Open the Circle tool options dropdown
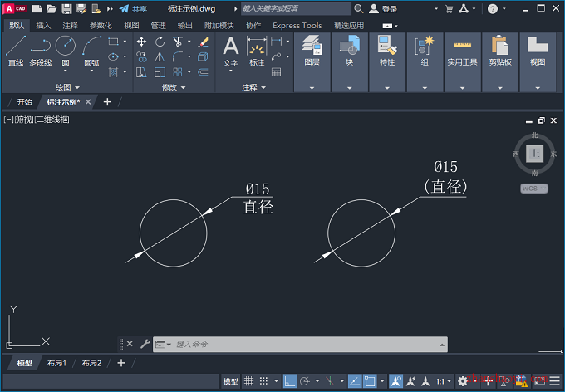Screen dimensions: 565x392 (66, 71)
